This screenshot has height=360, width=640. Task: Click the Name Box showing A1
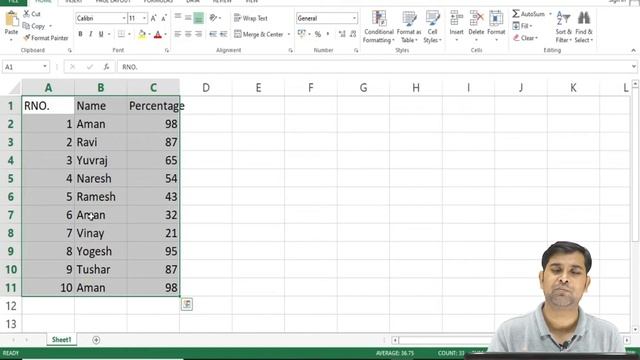[22, 67]
